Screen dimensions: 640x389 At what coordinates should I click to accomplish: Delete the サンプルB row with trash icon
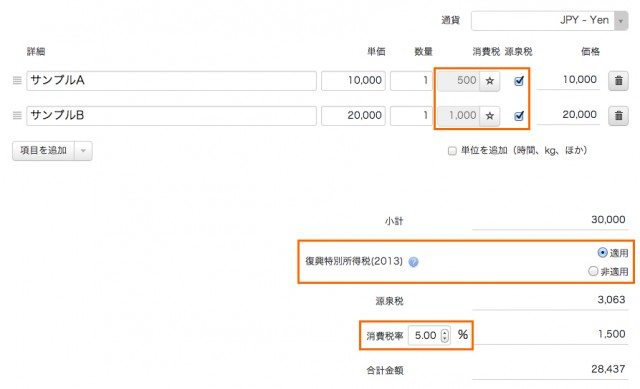618,116
